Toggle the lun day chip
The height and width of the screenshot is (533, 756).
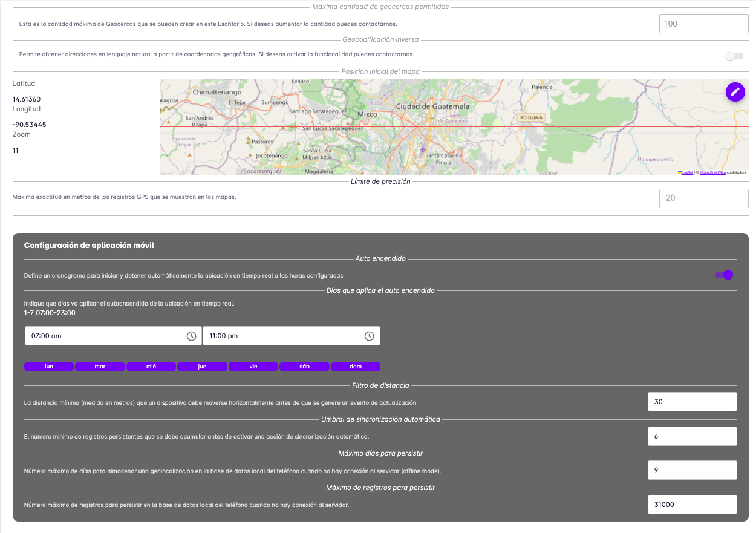tap(49, 367)
